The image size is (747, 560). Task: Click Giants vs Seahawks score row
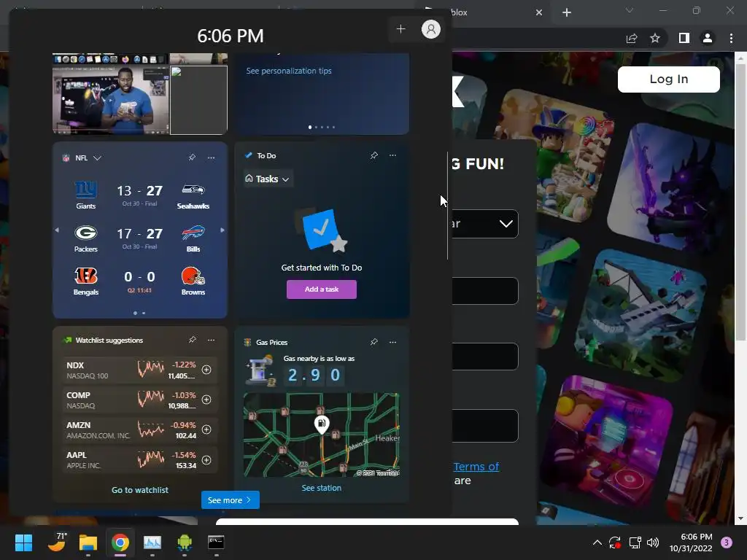(x=139, y=195)
